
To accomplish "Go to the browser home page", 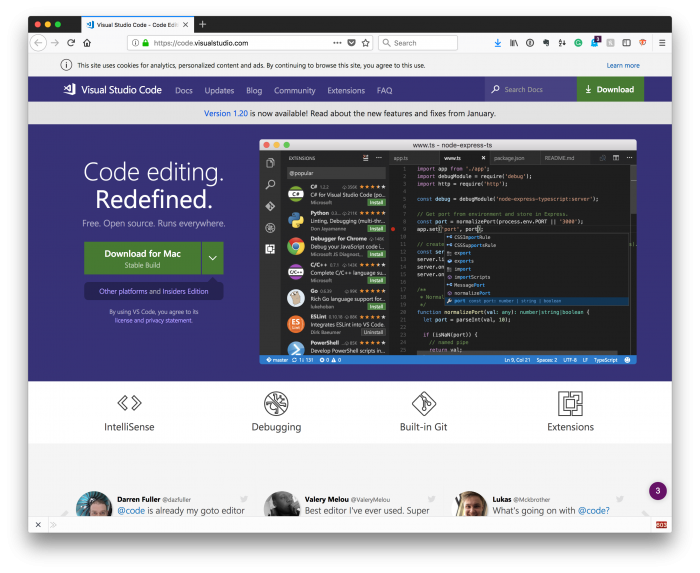I will coord(87,43).
